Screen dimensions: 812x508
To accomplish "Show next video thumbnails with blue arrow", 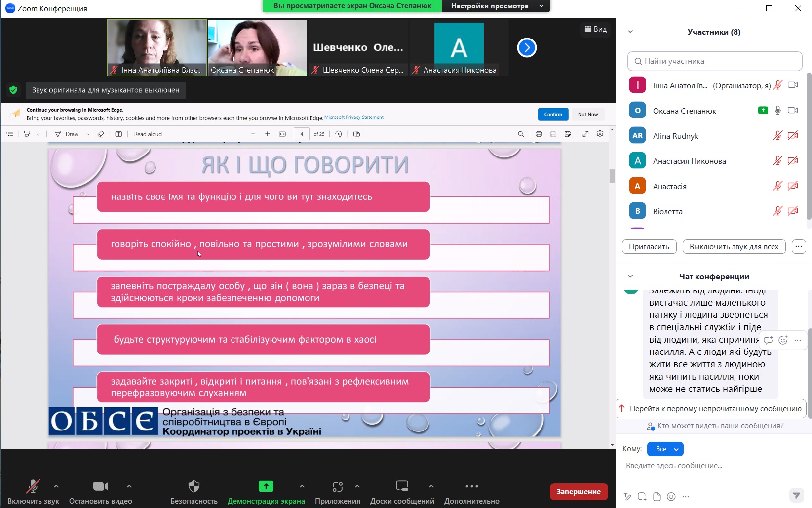I will pos(527,48).
